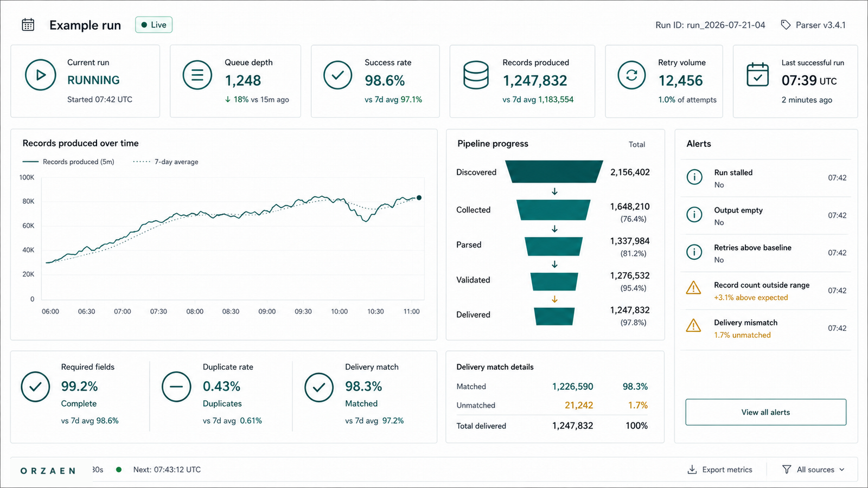The image size is (868, 488).
Task: Click the green status dot beside Next time
Action: click(x=118, y=470)
